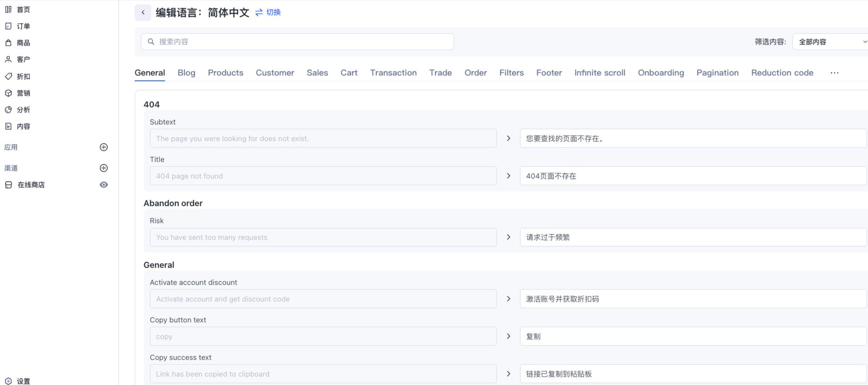
Task: Click the 切换 switch language link
Action: coord(269,12)
